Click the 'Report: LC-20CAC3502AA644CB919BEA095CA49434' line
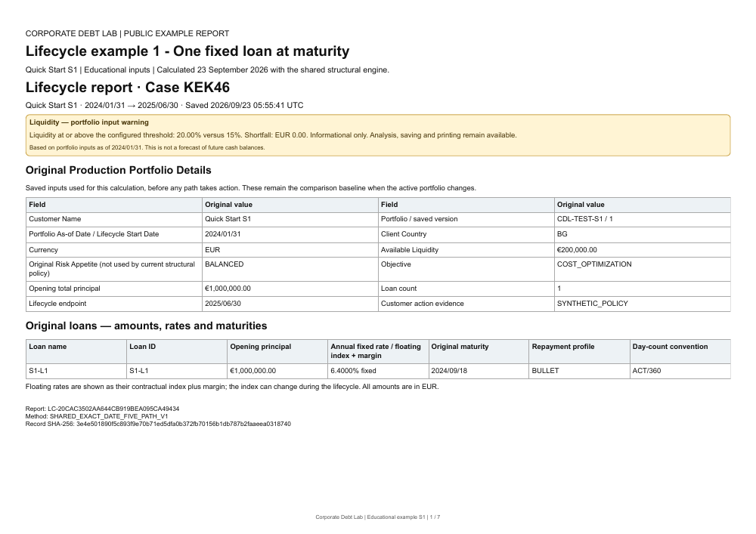756x534 pixels. [x=102, y=409]
